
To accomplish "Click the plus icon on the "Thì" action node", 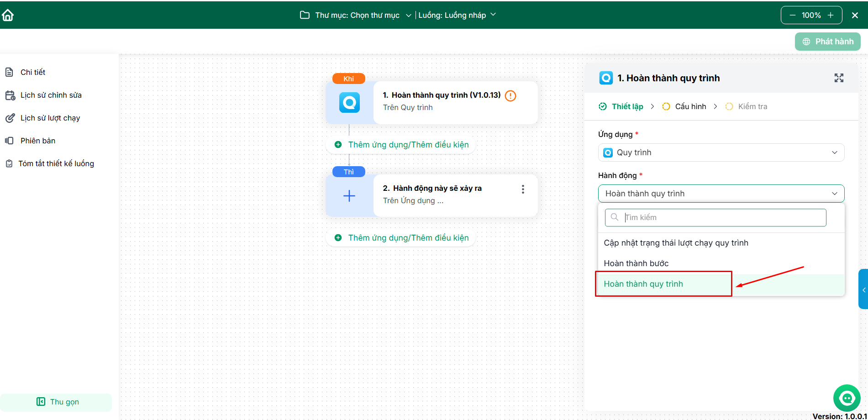I will (349, 196).
